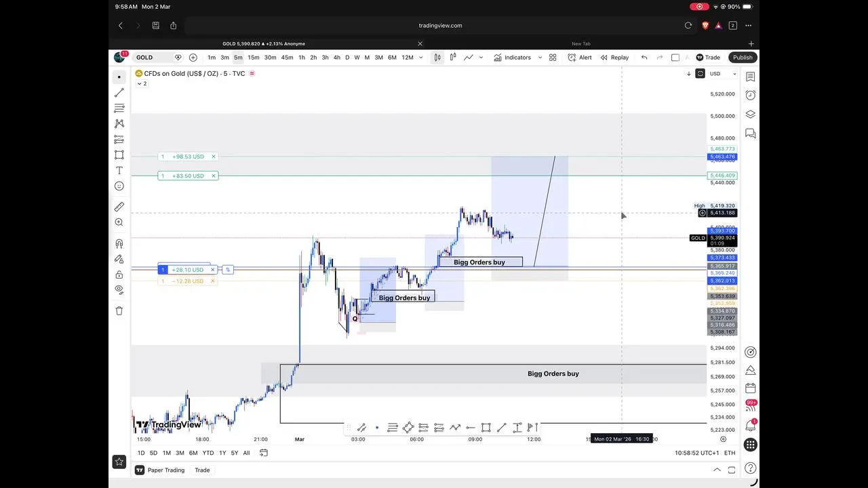Expand the Paper Trading panel chevron
Viewport: 868px width, 488px height.
pos(717,470)
